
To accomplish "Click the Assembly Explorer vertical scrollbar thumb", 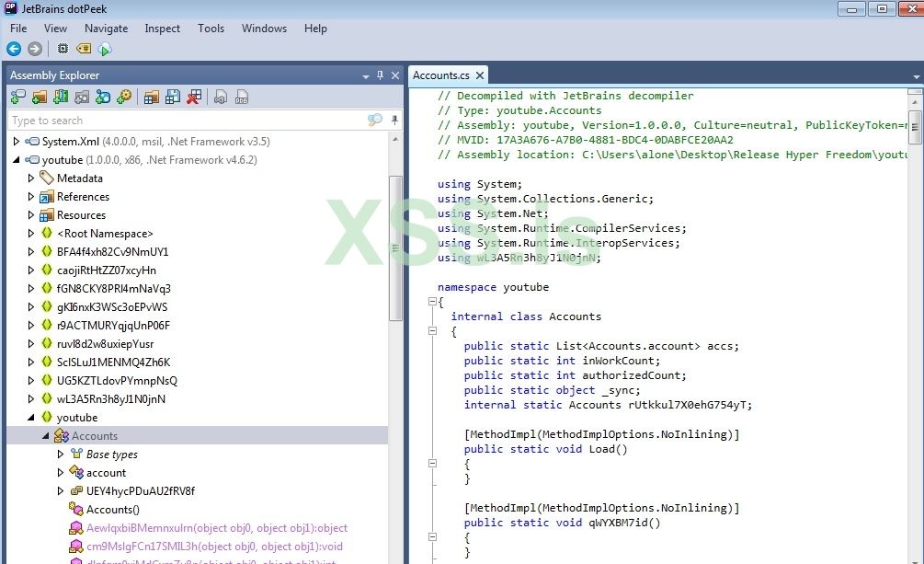I will (x=395, y=247).
